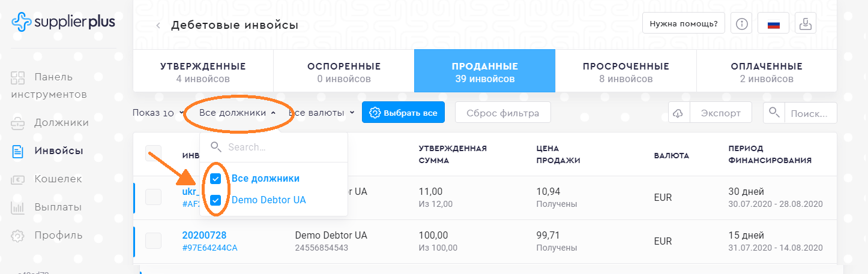868x274 pixels.
Task: Select the 20200728 invoice row checkbox
Action: pyautogui.click(x=153, y=241)
